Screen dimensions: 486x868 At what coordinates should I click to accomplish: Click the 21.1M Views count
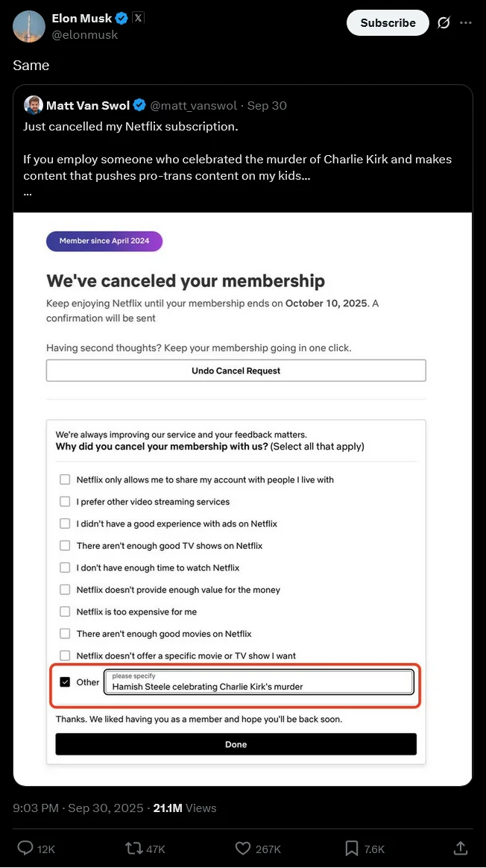click(x=185, y=808)
